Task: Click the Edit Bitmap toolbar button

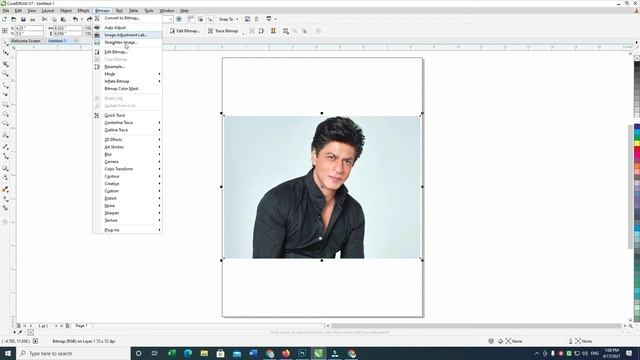Action: point(185,31)
